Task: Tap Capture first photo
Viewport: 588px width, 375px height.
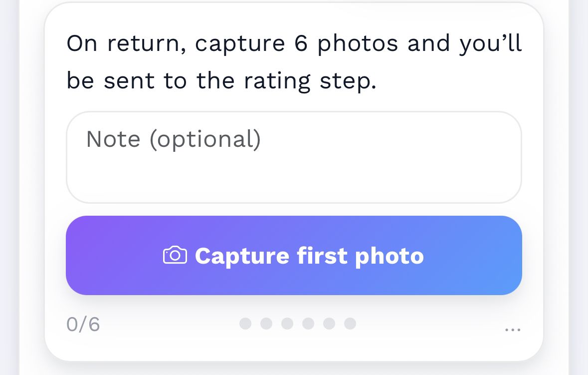Action: (x=294, y=255)
